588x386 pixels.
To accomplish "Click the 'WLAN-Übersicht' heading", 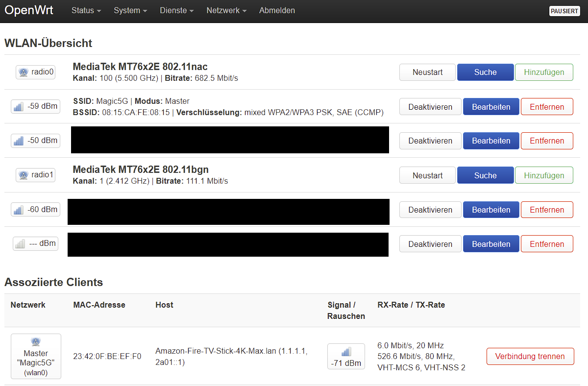I will pos(48,43).
